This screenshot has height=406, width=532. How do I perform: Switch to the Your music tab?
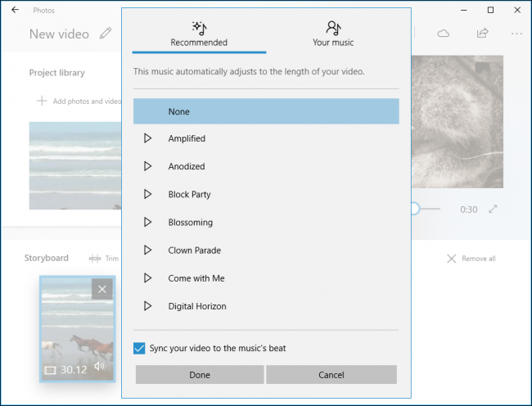click(333, 34)
